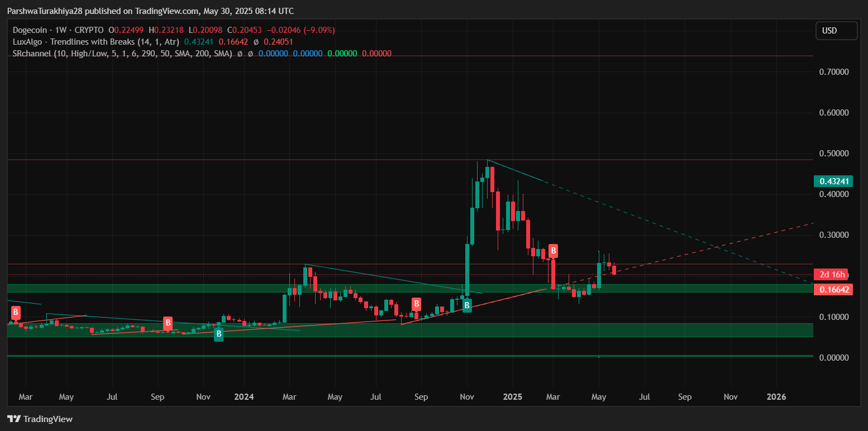Click the close value C0.20453
The width and height of the screenshot is (868, 431).
[245, 31]
